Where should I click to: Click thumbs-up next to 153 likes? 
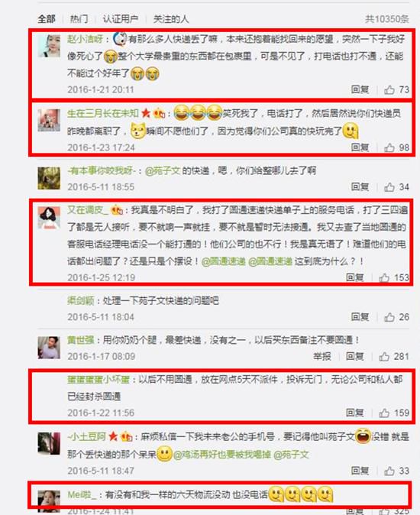[384, 277]
